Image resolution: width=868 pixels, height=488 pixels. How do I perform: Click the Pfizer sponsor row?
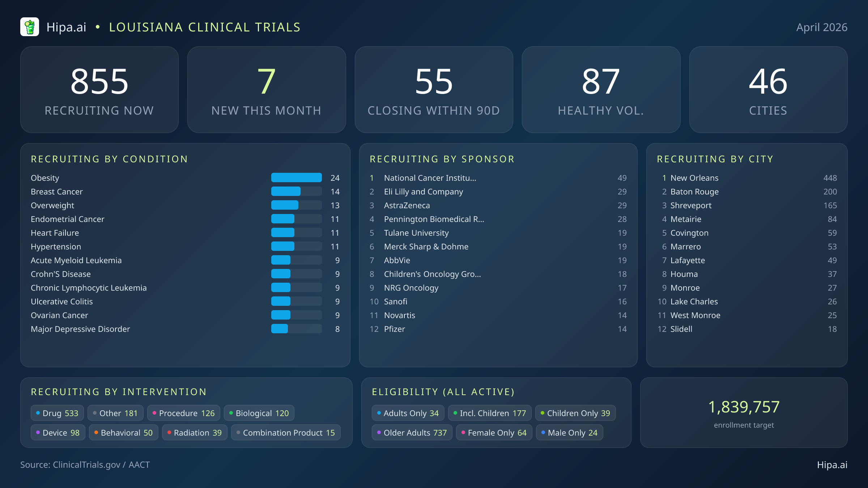(498, 329)
